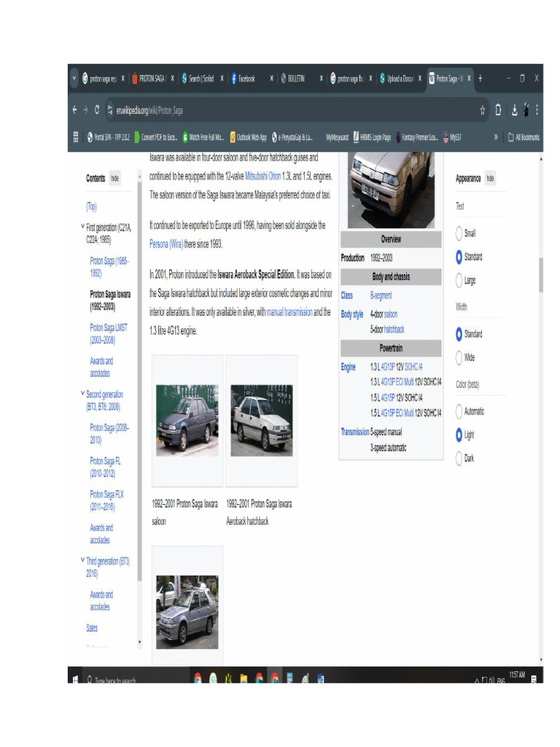Open the tab search dropdown arrow

74,78
